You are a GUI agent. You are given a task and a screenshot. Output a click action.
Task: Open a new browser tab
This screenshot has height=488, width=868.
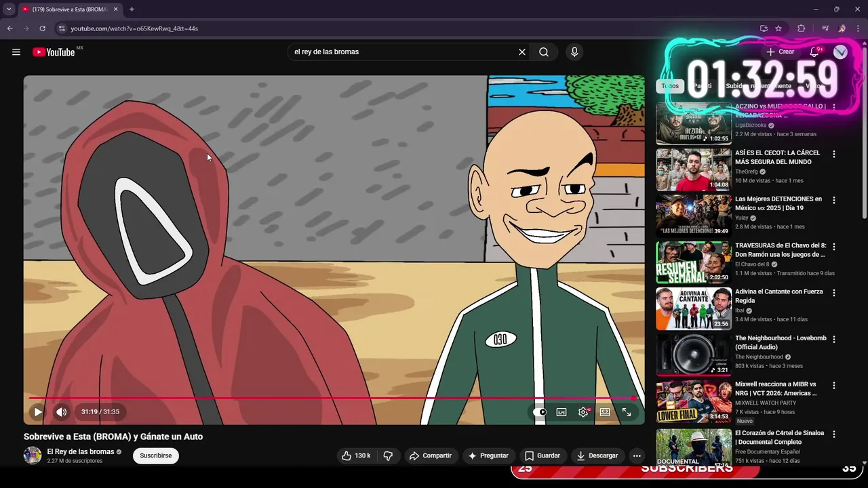click(132, 9)
